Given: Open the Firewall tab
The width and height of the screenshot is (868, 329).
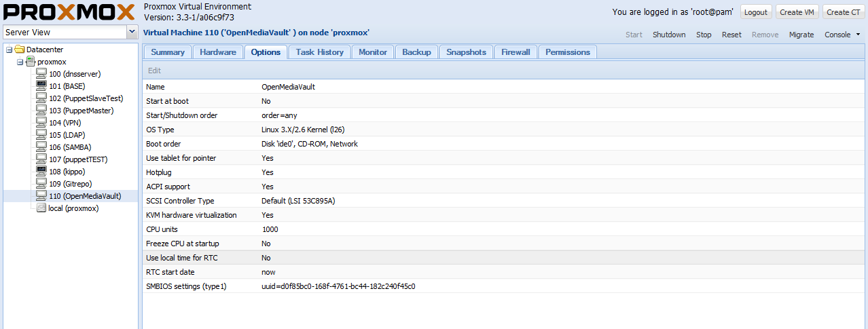Looking at the screenshot, I should coord(516,52).
